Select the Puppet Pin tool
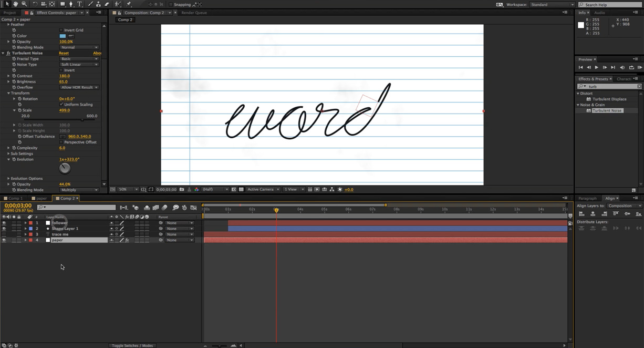 click(x=129, y=4)
